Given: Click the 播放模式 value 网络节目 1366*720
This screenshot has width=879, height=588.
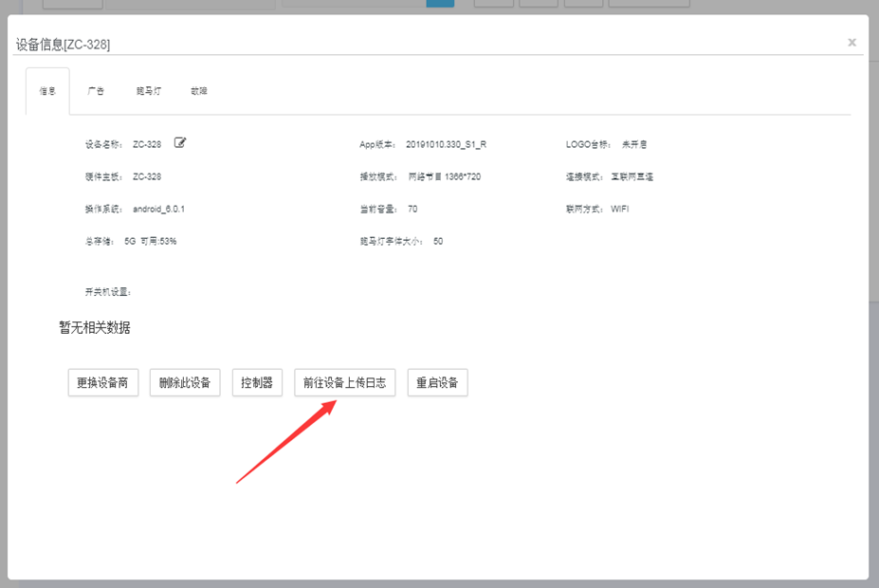Looking at the screenshot, I should click(444, 177).
